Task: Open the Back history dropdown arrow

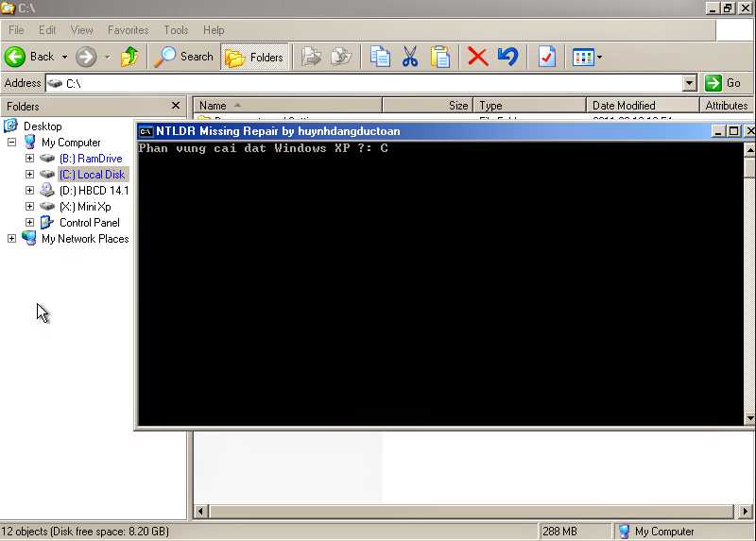Action: click(x=64, y=57)
